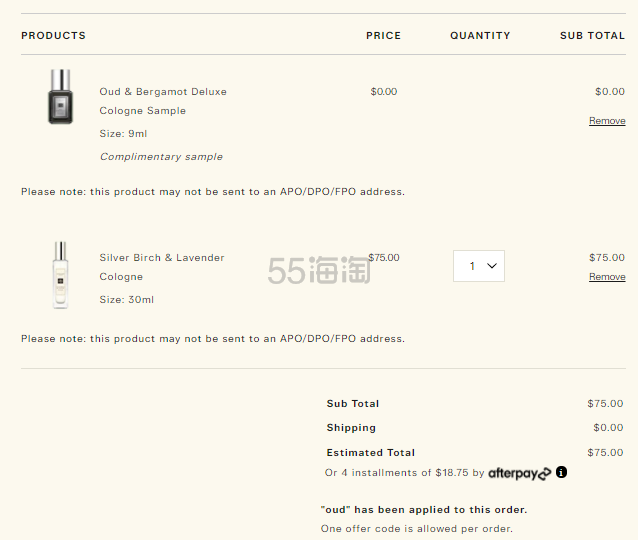Viewport: 638px width, 540px height.
Task: Select the Sub Total summary label
Action: click(x=353, y=404)
